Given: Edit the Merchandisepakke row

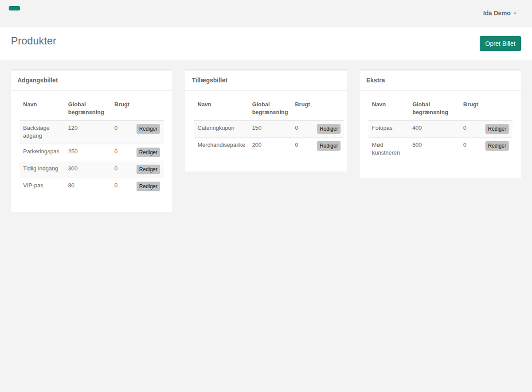Looking at the screenshot, I should click(x=329, y=146).
